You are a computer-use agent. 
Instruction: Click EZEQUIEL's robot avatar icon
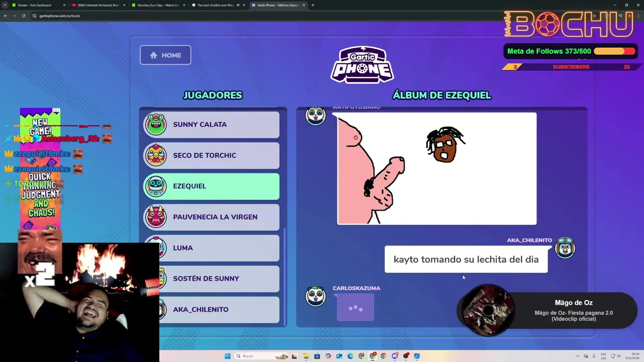pos(155,186)
